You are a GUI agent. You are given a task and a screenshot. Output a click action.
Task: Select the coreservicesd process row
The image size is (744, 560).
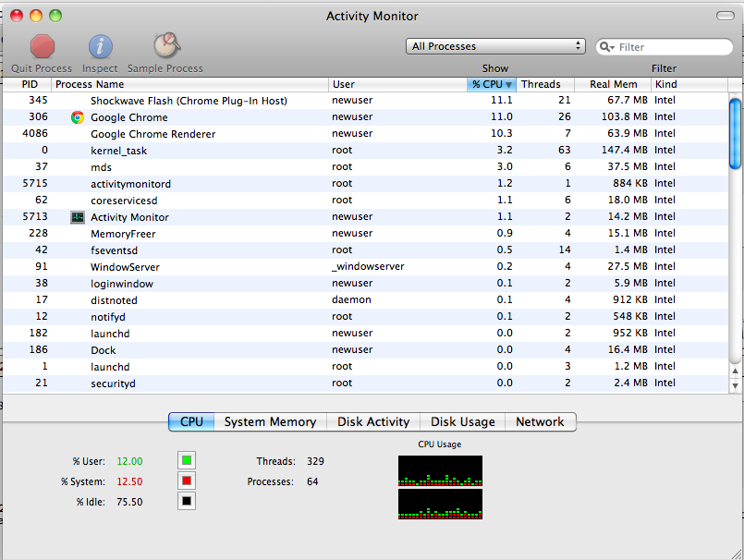365,201
